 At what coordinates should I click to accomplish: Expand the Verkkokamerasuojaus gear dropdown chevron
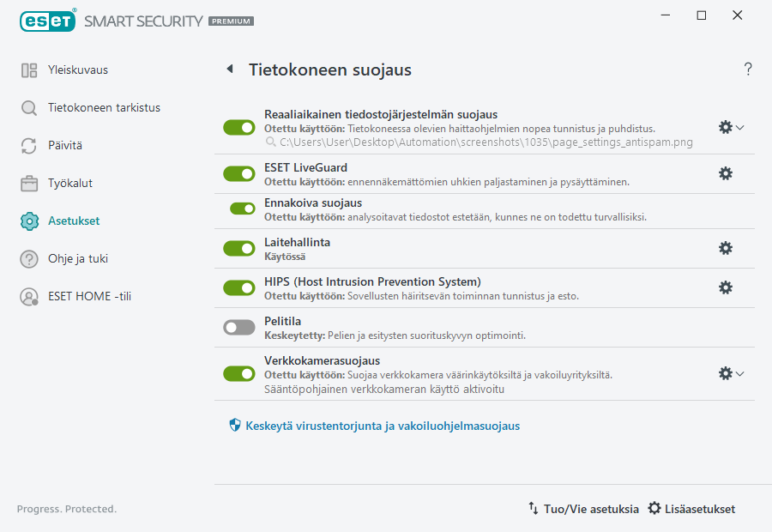(741, 373)
